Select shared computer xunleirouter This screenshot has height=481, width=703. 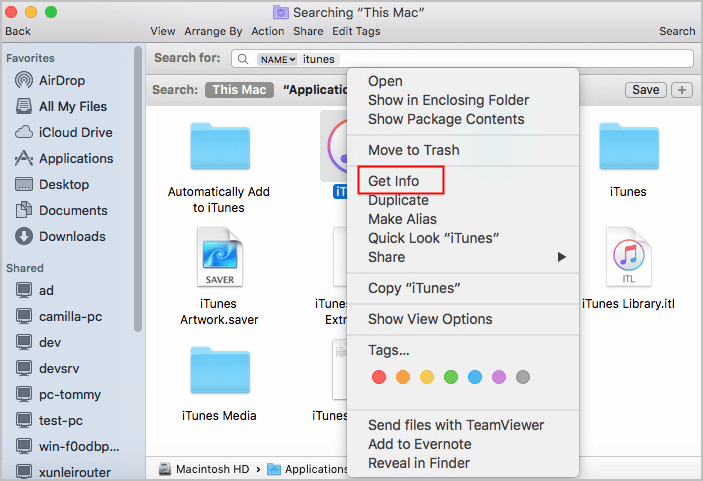tap(63, 472)
